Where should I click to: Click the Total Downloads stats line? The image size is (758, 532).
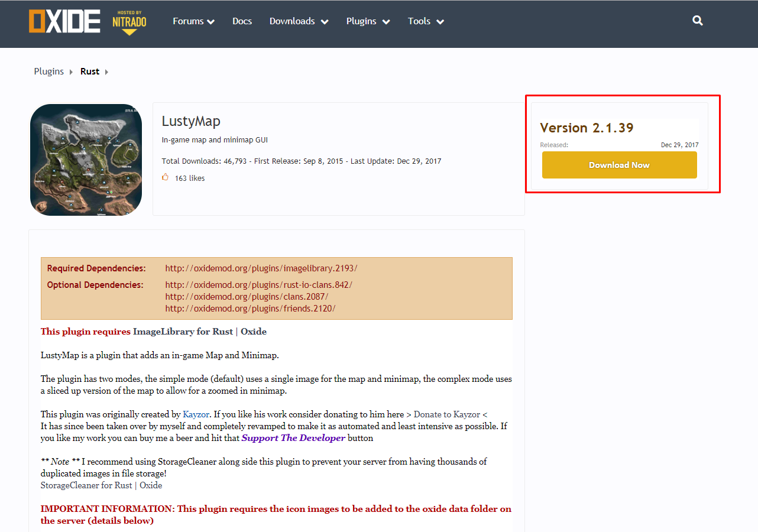(302, 161)
